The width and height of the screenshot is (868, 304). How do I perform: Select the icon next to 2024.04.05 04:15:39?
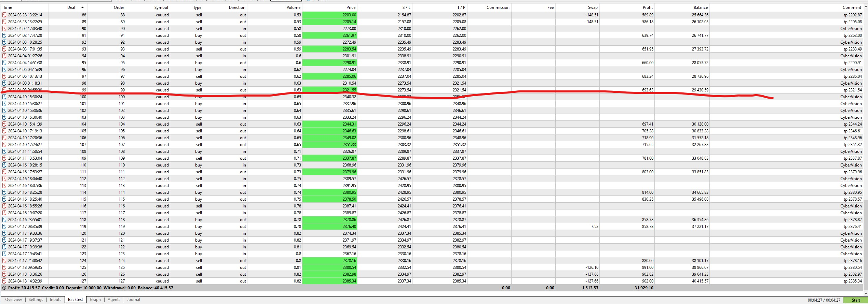(x=4, y=70)
